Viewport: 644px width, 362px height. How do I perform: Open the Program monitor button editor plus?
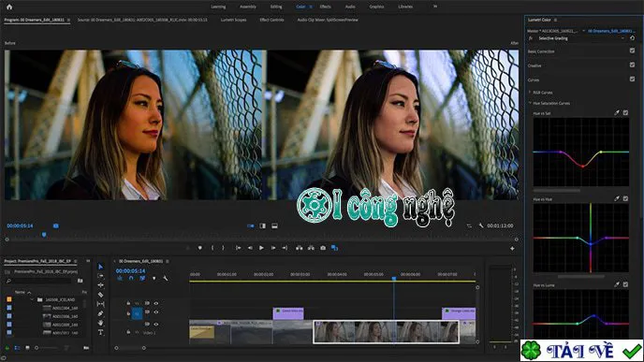tap(512, 248)
